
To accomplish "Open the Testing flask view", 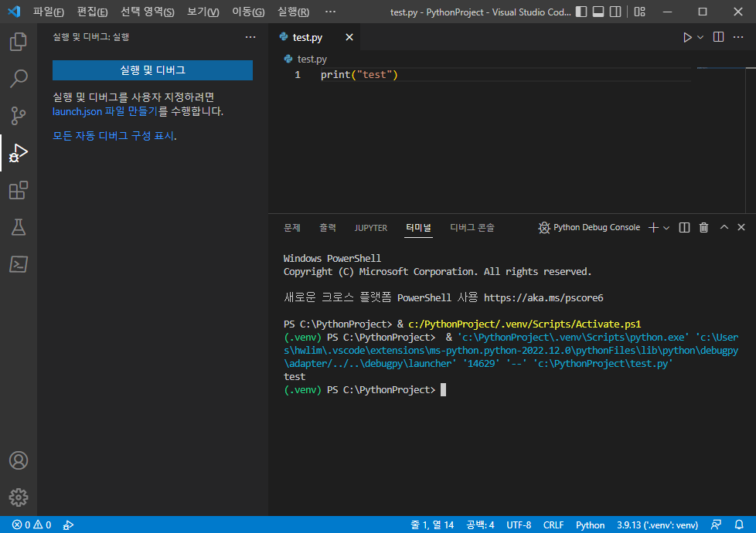I will click(19, 227).
